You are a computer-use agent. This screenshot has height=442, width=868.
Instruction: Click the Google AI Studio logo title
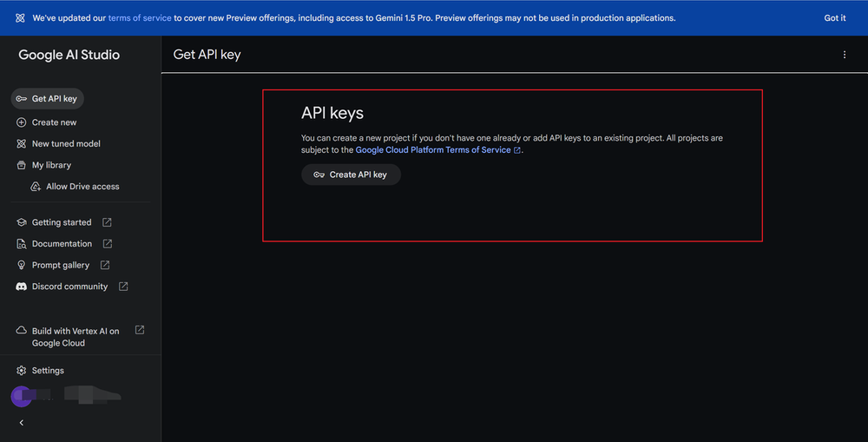pos(69,55)
